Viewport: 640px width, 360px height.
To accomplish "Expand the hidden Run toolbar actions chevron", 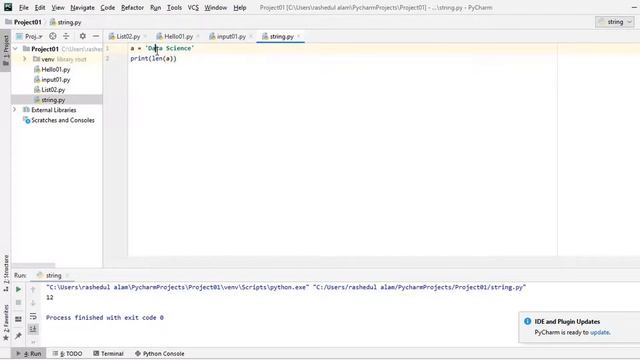I will coord(33,342).
